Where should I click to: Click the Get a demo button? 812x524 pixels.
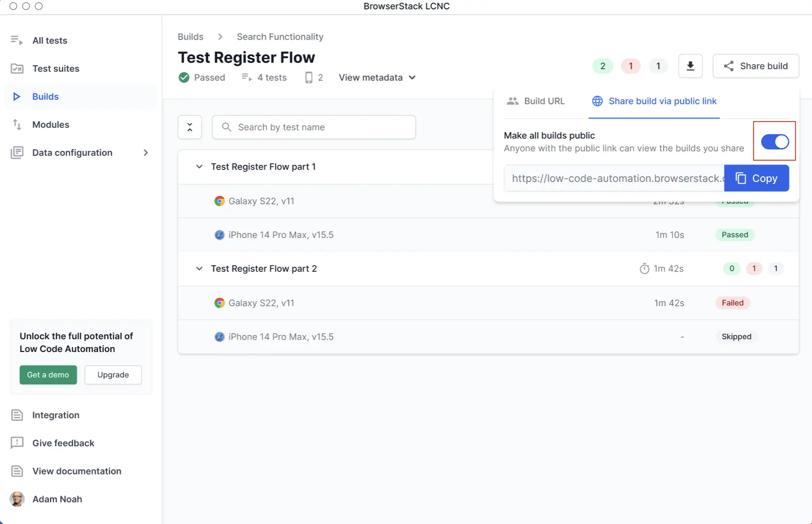48,375
